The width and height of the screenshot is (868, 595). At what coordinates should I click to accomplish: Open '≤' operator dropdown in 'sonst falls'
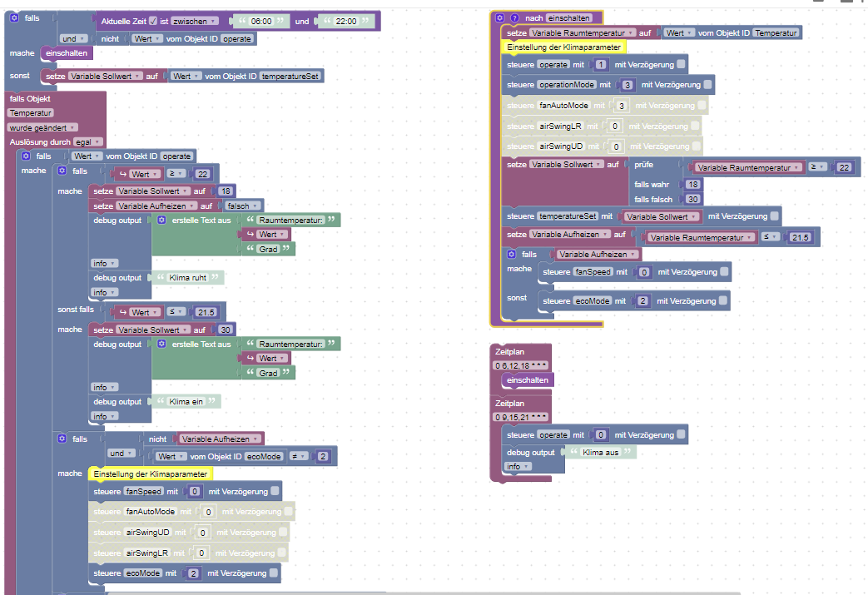176,312
